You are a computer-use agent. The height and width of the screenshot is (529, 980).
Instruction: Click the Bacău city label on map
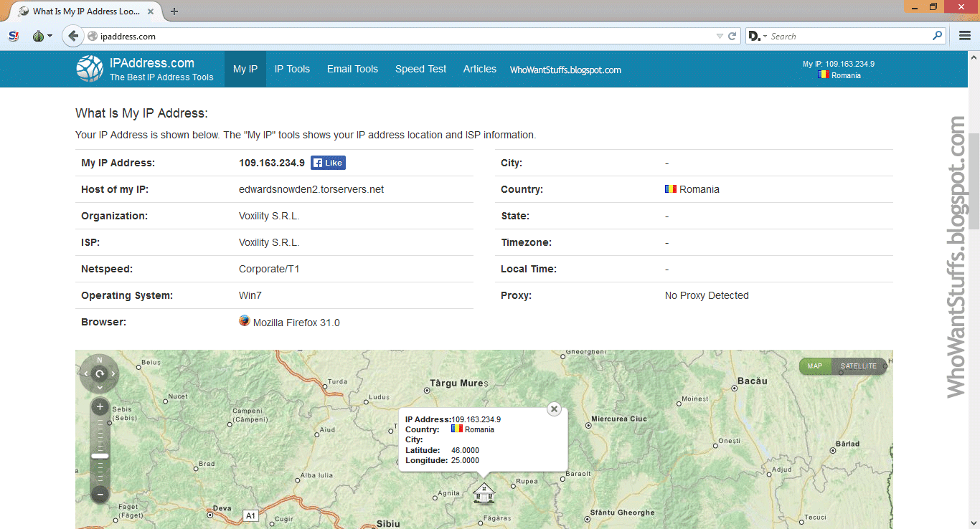click(753, 381)
